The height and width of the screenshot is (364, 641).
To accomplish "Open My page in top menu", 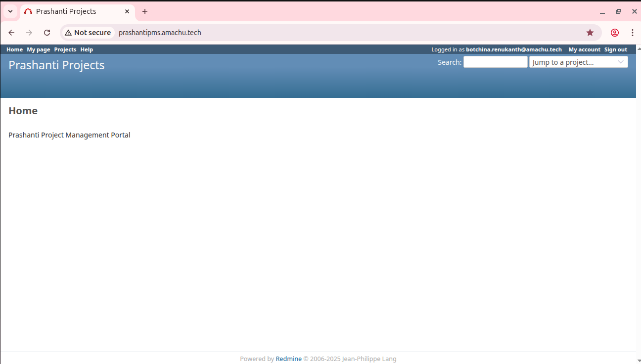I will (x=39, y=49).
